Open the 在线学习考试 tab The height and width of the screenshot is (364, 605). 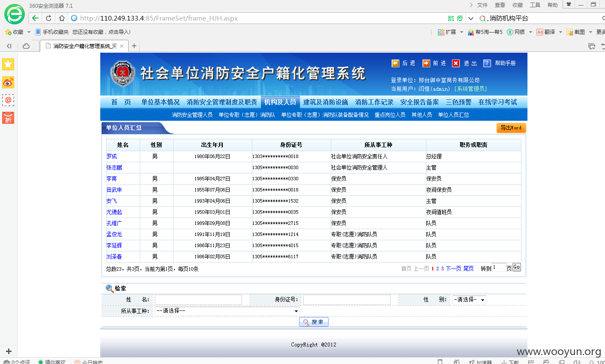point(497,102)
